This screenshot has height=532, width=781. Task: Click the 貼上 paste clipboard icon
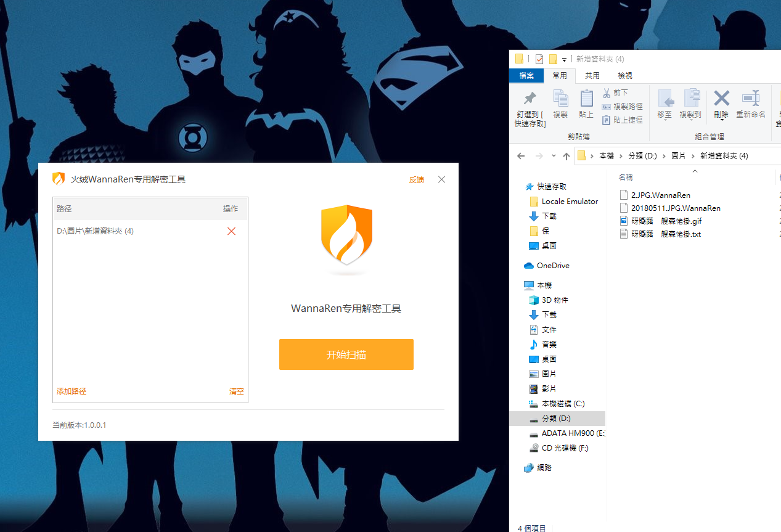(586, 99)
